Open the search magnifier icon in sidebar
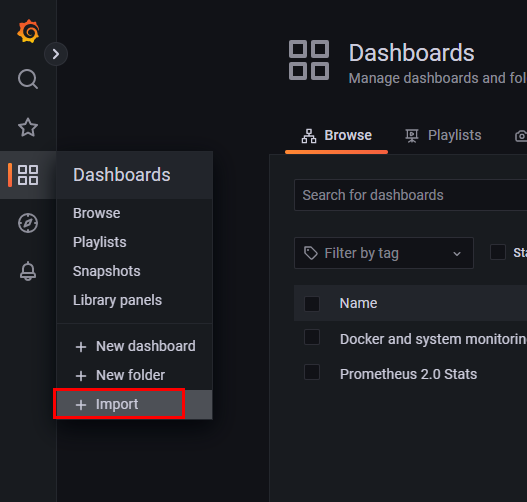The height and width of the screenshot is (502, 527). point(28,79)
